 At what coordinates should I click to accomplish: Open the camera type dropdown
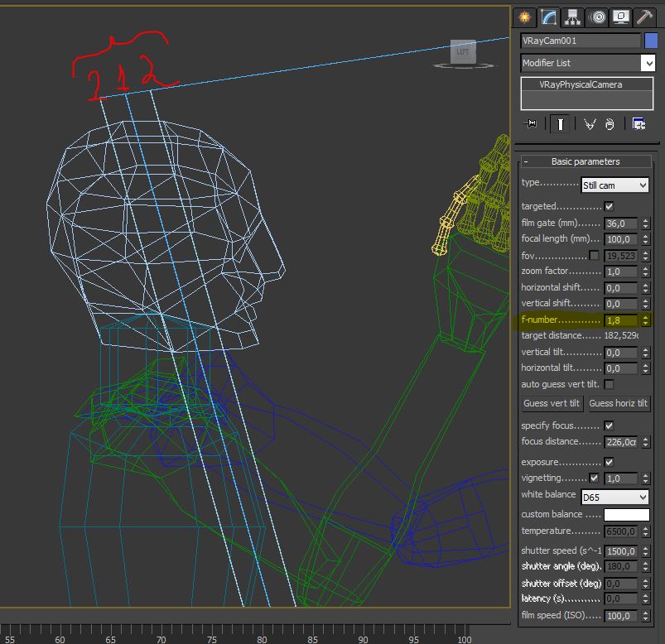614,185
